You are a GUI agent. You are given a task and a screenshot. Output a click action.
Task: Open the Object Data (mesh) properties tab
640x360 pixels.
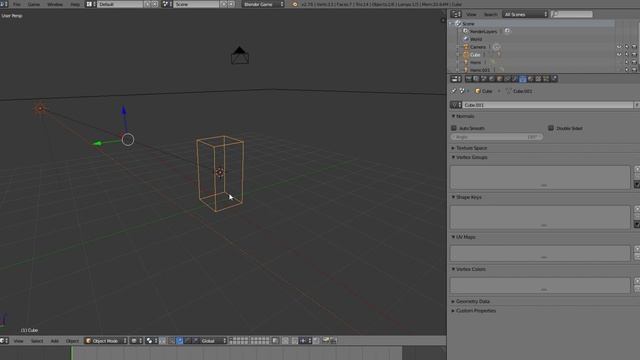(x=523, y=79)
